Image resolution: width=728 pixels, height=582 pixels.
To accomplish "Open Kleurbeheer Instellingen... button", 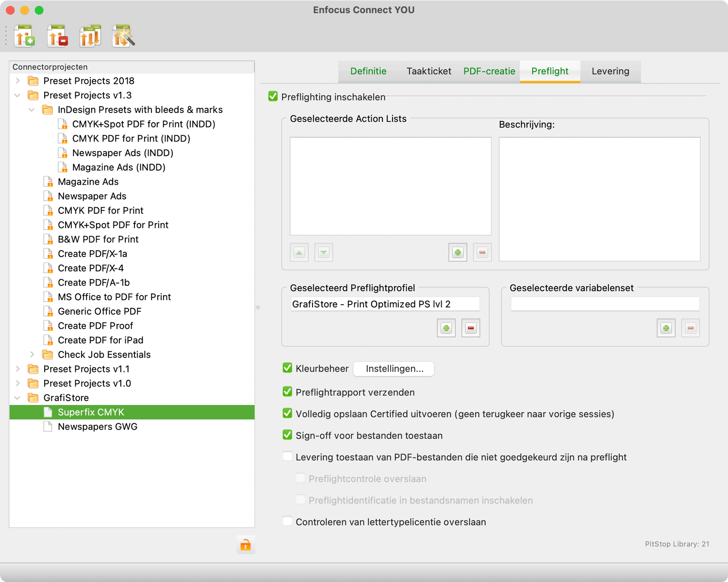I will pyautogui.click(x=394, y=369).
